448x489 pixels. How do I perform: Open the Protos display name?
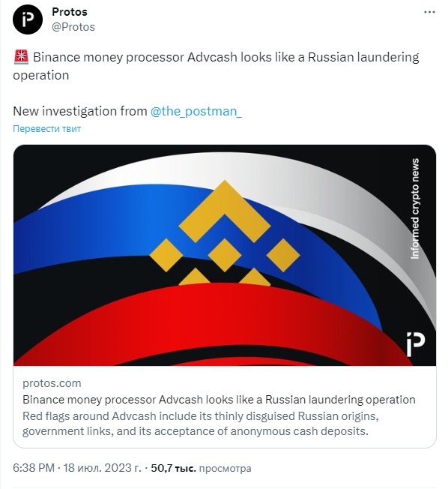[x=70, y=12]
